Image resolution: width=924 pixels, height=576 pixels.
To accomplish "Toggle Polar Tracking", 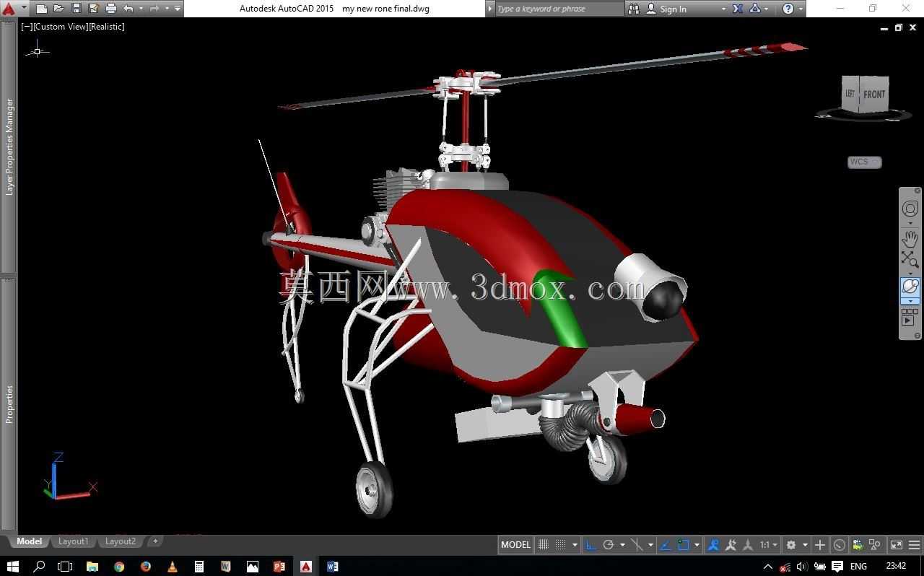I will coord(609,545).
